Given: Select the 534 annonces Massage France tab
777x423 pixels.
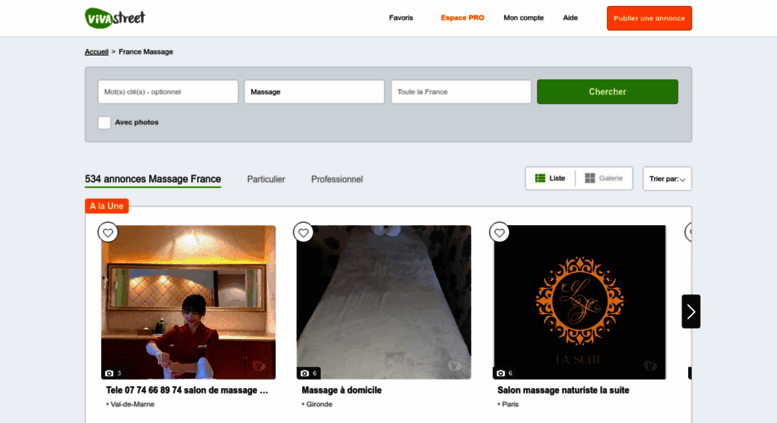Looking at the screenshot, I should (153, 179).
